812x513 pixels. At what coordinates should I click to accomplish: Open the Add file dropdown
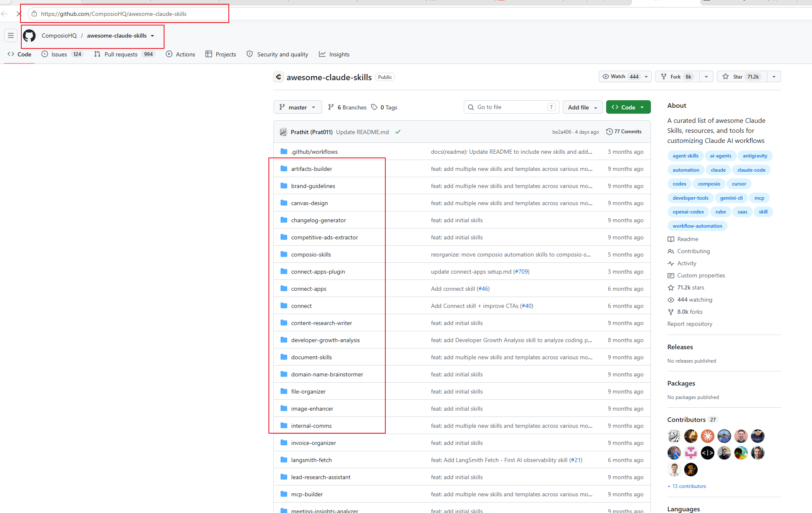(582, 107)
